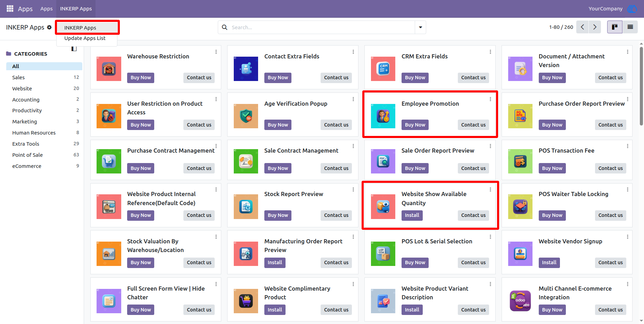644x324 pixels.
Task: Click the app search input field
Action: coord(322,27)
